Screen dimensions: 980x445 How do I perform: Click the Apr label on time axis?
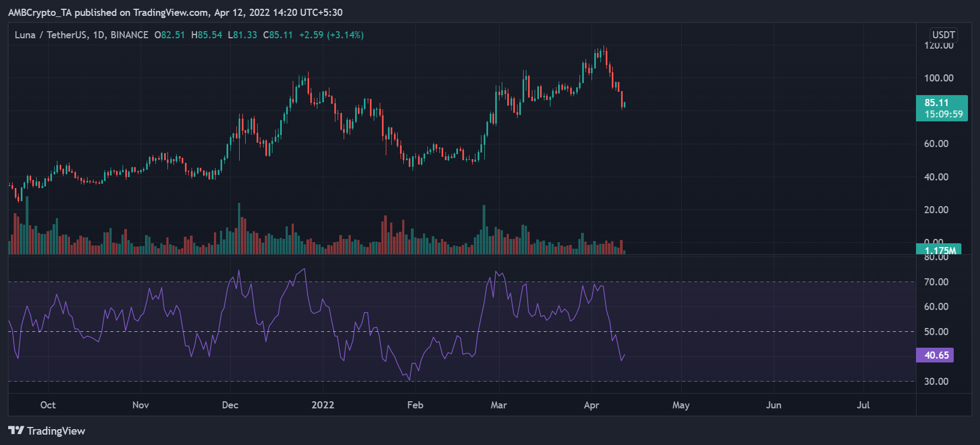pos(592,405)
